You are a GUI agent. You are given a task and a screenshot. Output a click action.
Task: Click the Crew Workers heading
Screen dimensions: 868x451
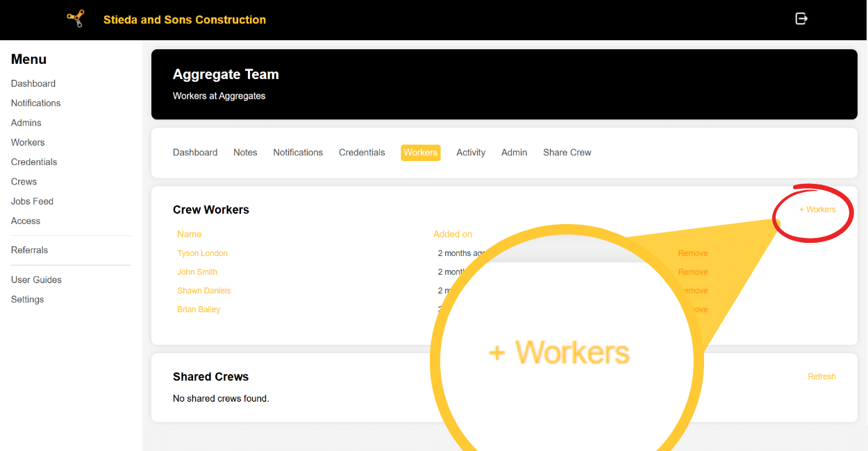pyautogui.click(x=211, y=210)
